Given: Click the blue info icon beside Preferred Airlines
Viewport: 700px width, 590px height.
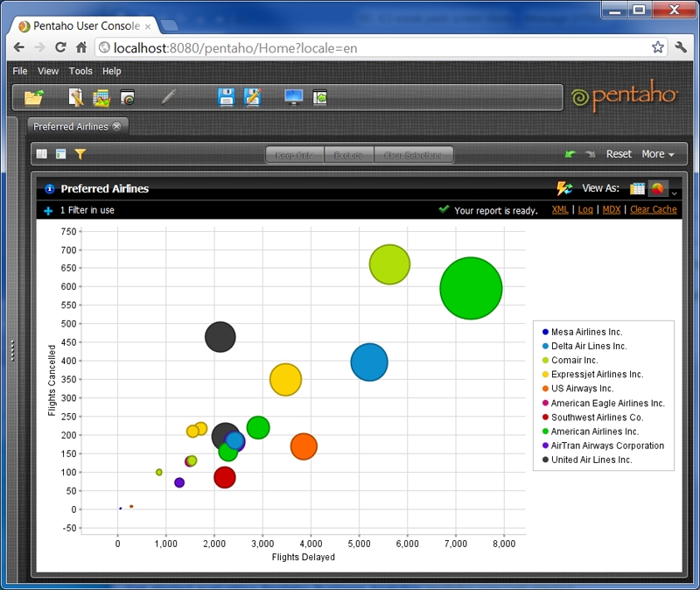Looking at the screenshot, I should point(50,189).
